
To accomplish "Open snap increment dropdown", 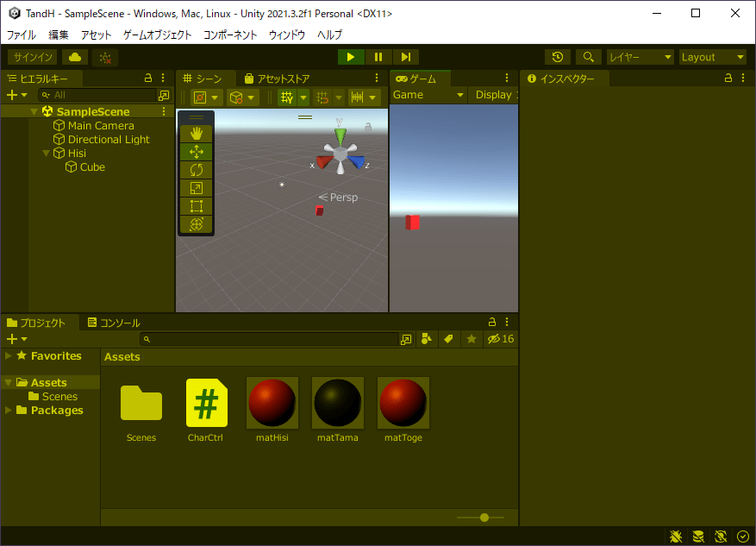I will [364, 97].
